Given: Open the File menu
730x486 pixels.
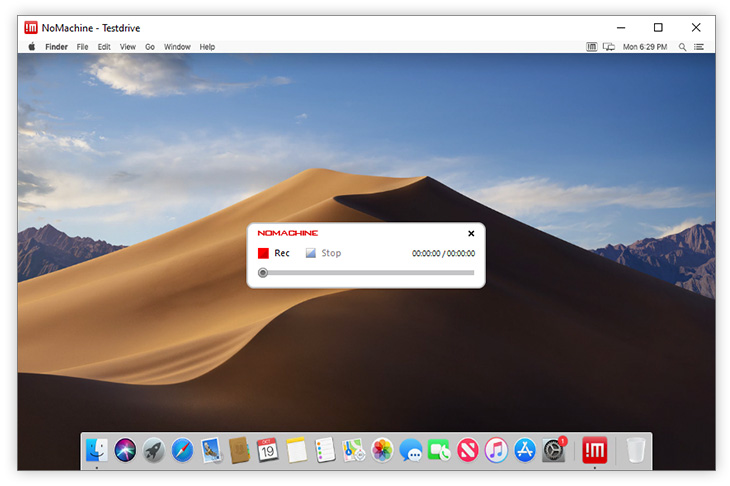Looking at the screenshot, I should pos(82,47).
